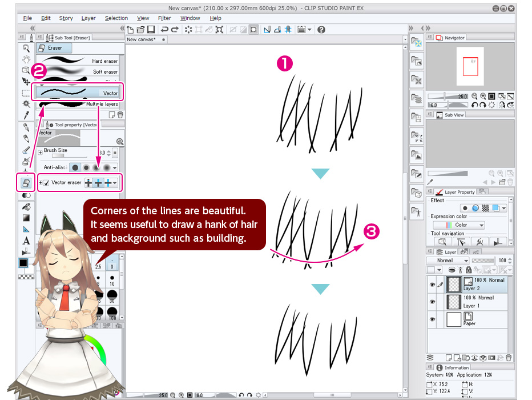Open the Anti-aliasing dropdown arrow
This screenshot has height=400, width=532.
coord(114,167)
